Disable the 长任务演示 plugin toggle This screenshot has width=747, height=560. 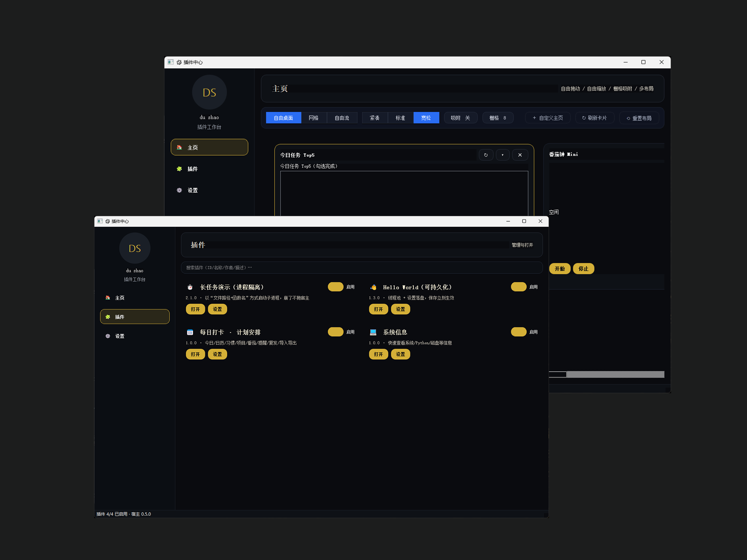click(336, 287)
